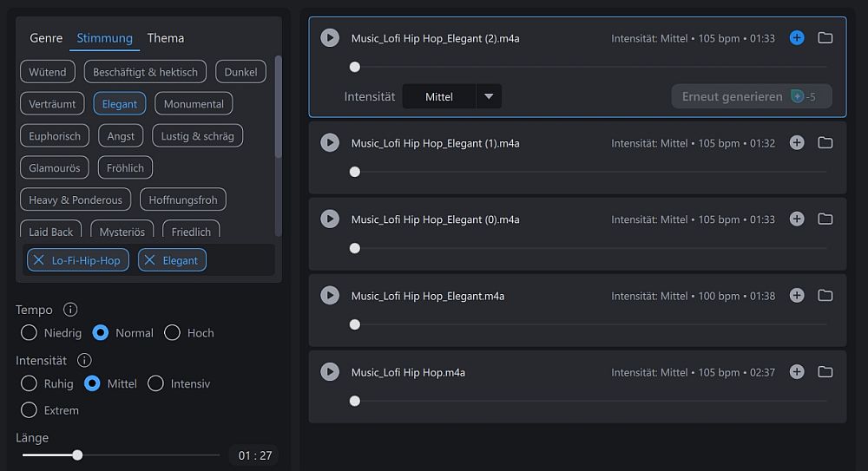Add Music_Lofi Hip Hop_Elegant (1).m4a using plus icon

(797, 143)
